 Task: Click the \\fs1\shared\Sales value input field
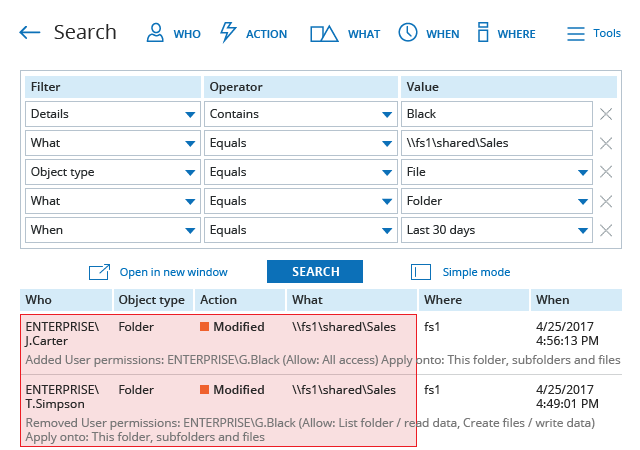497,143
